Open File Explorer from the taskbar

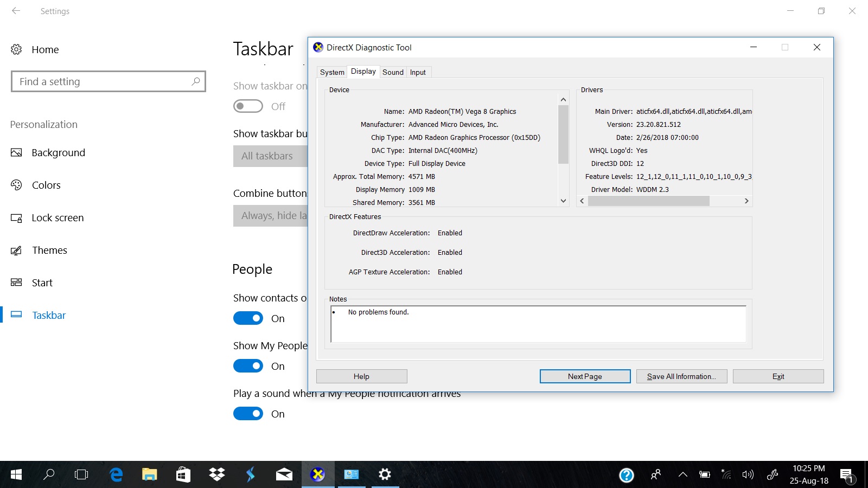tap(149, 474)
